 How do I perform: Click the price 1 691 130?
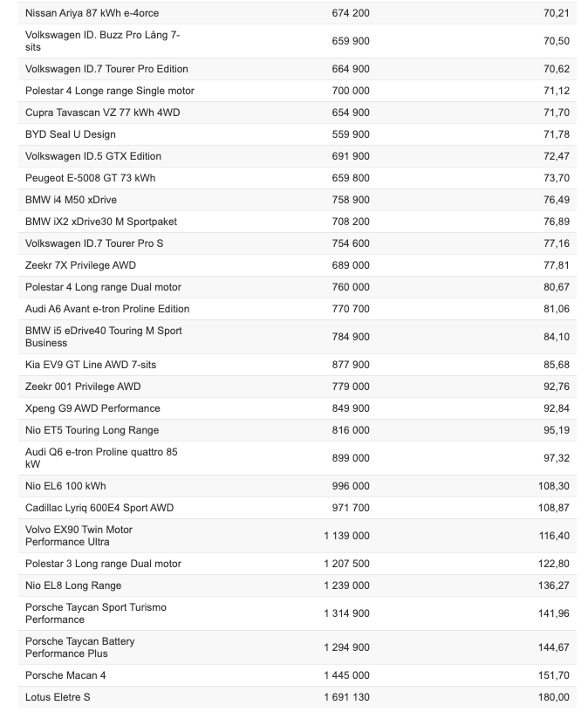pos(346,697)
